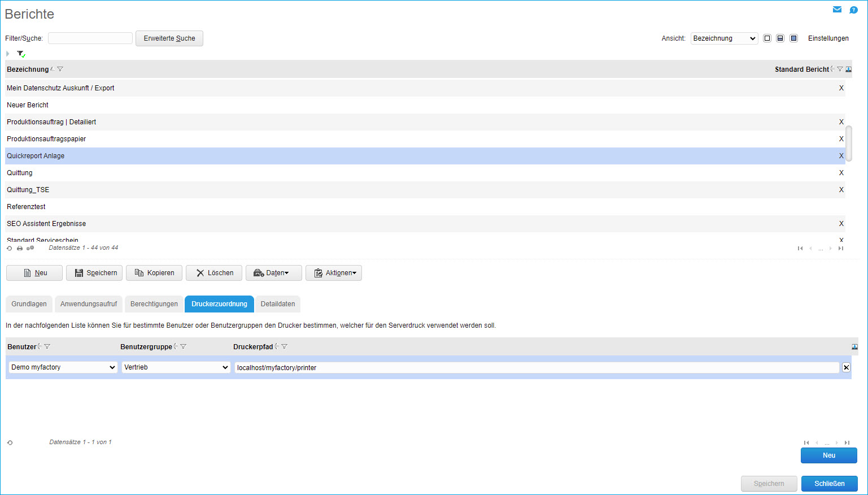Switch to the empty square view layout

(767, 38)
